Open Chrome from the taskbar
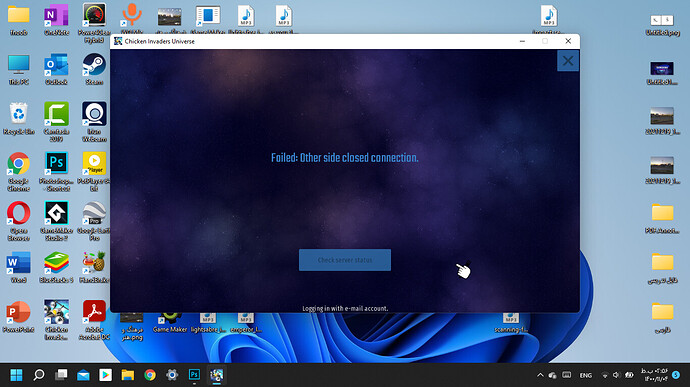Screen dimensions: 690x387 [x=150, y=375]
